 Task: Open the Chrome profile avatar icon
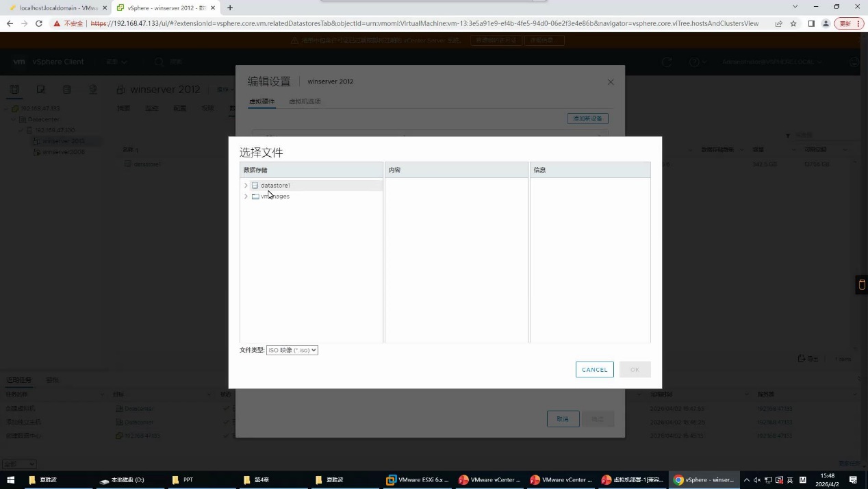click(826, 23)
